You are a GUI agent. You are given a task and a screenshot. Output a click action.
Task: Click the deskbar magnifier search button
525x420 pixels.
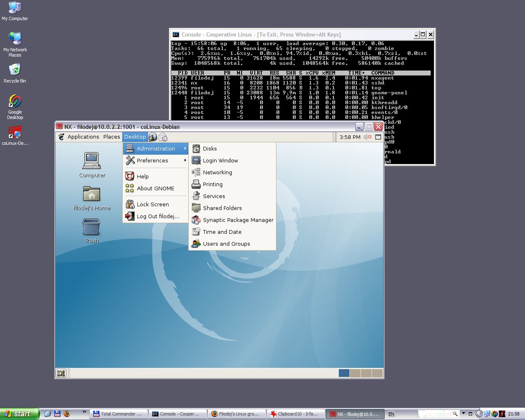tap(455, 414)
